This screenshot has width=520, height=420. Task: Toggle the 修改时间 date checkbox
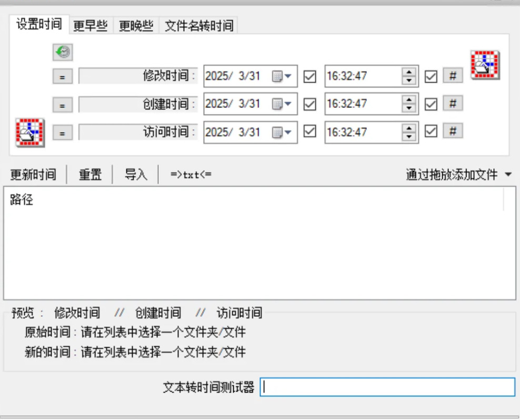(x=310, y=77)
